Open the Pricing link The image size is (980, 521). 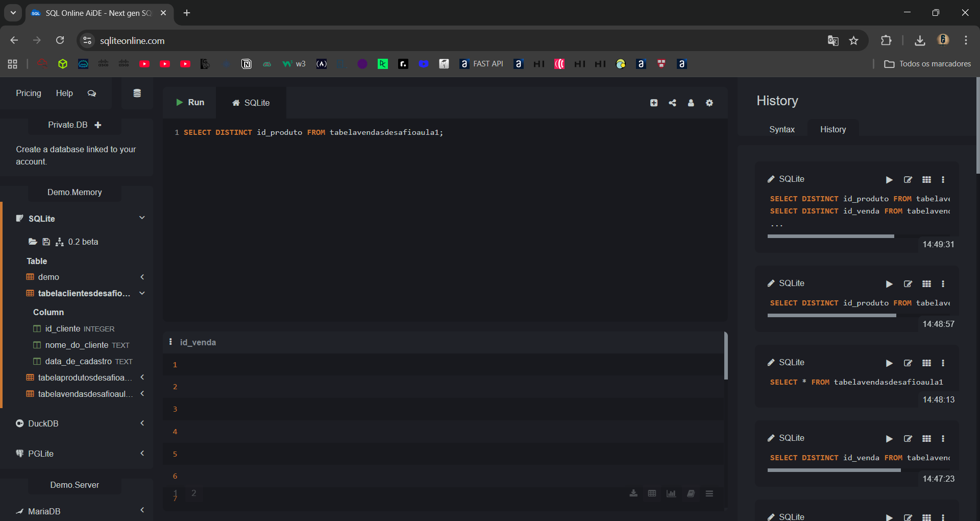click(x=29, y=93)
